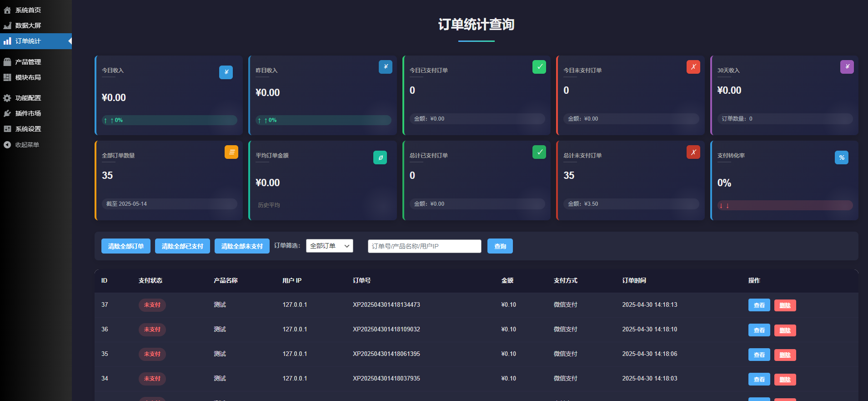
Task: Open the 全部订单 filter dropdown
Action: 330,246
